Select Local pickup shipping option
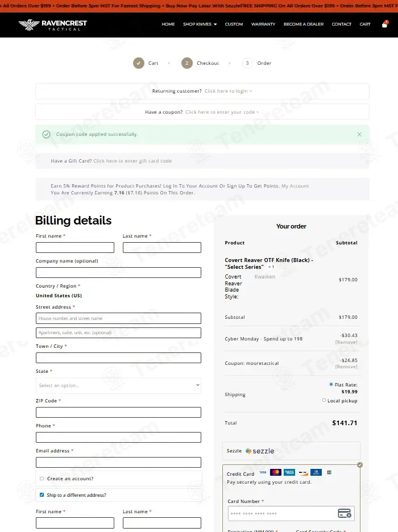This screenshot has height=532, width=398. tap(324, 400)
